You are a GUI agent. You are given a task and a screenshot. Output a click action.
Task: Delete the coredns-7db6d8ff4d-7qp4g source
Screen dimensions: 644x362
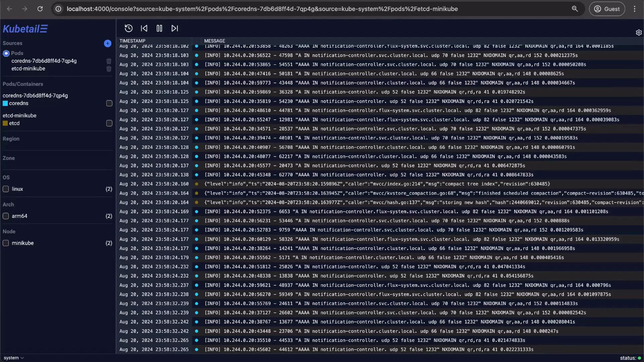click(109, 61)
